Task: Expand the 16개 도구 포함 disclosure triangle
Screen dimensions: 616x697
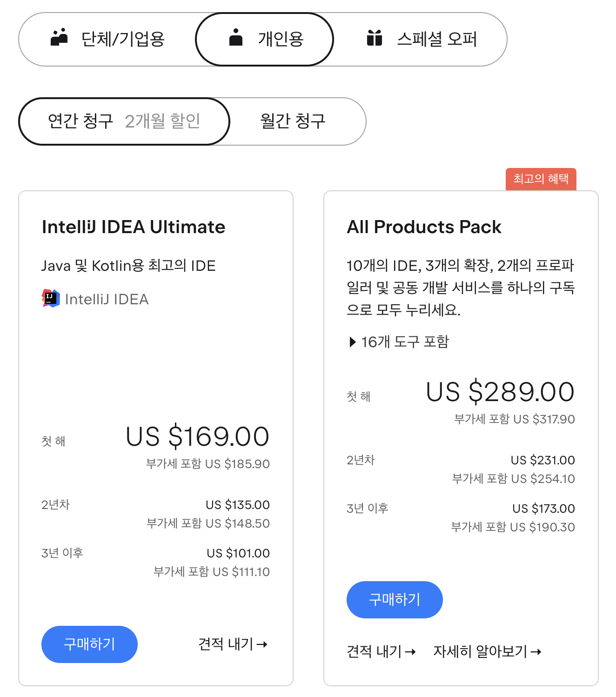Action: tap(353, 342)
